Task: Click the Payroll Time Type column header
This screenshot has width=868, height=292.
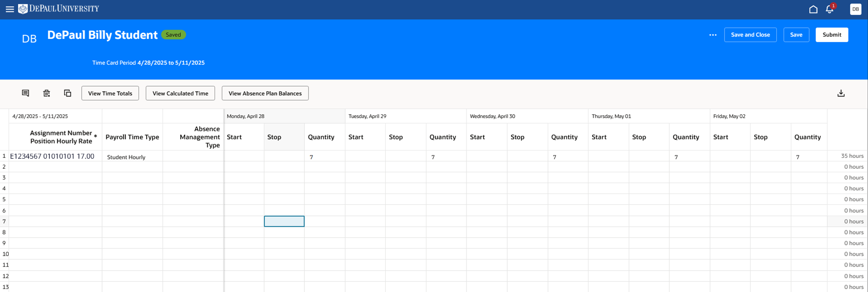Action: pos(132,137)
